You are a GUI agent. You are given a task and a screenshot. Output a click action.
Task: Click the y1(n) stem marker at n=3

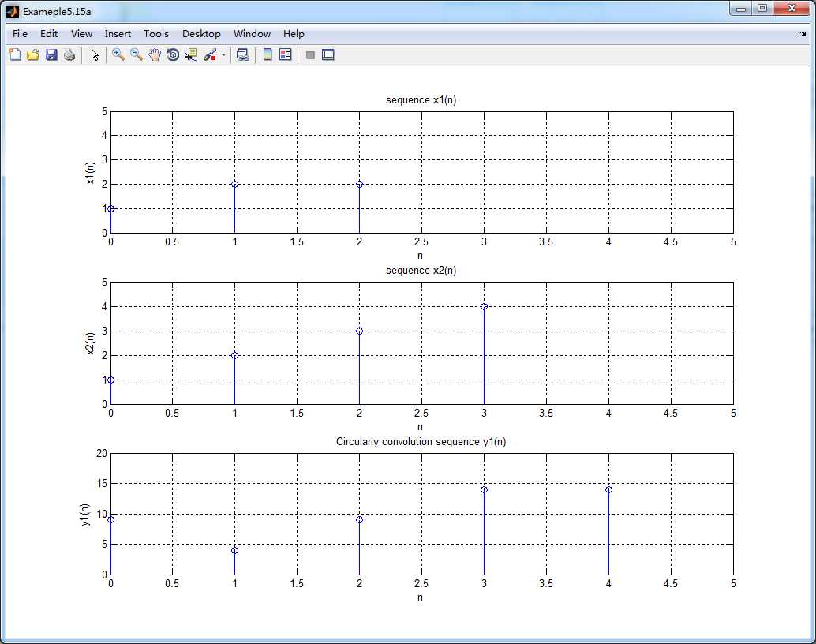pos(484,490)
